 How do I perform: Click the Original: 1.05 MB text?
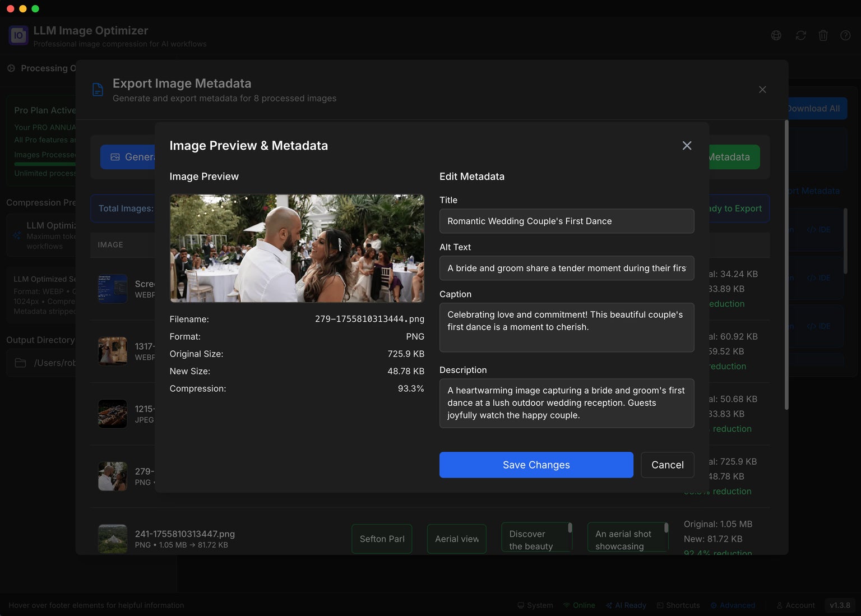pyautogui.click(x=718, y=524)
